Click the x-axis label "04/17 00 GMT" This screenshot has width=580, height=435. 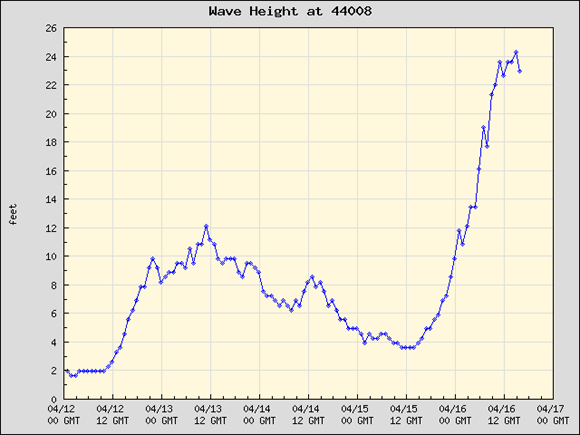pos(553,415)
